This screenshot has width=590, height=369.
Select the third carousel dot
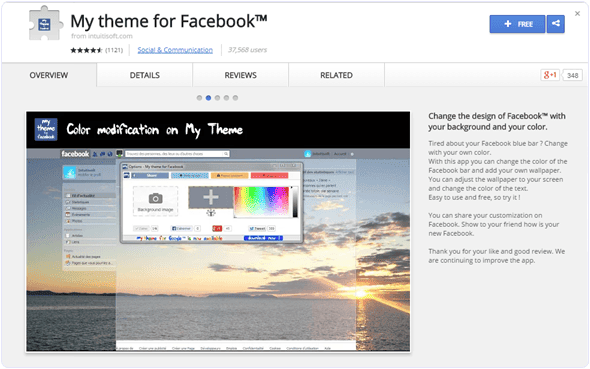tap(217, 98)
